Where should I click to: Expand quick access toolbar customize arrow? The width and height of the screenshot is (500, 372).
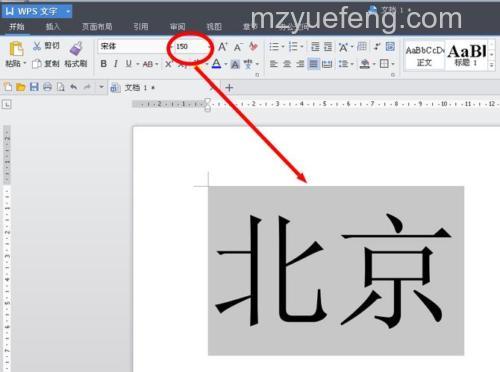pos(101,87)
